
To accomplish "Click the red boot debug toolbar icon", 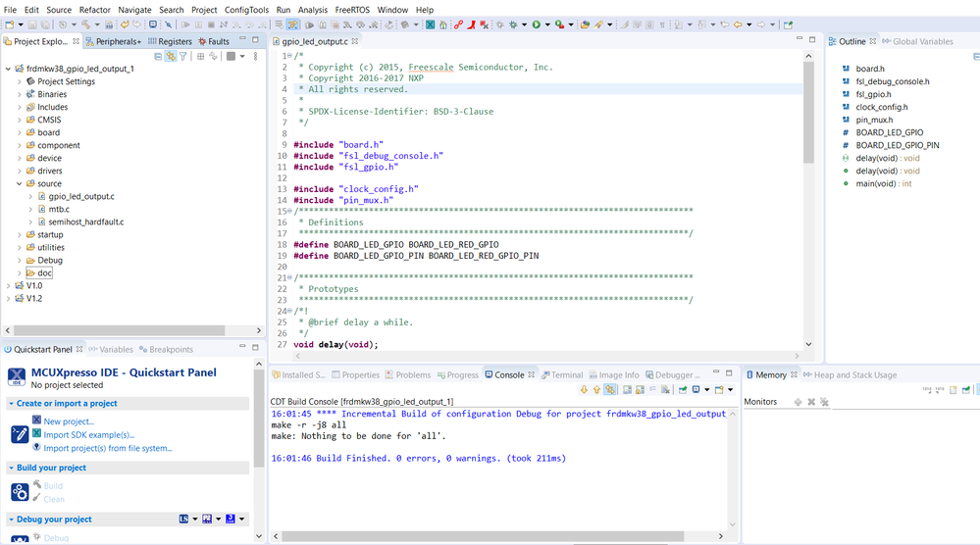I will 471,25.
